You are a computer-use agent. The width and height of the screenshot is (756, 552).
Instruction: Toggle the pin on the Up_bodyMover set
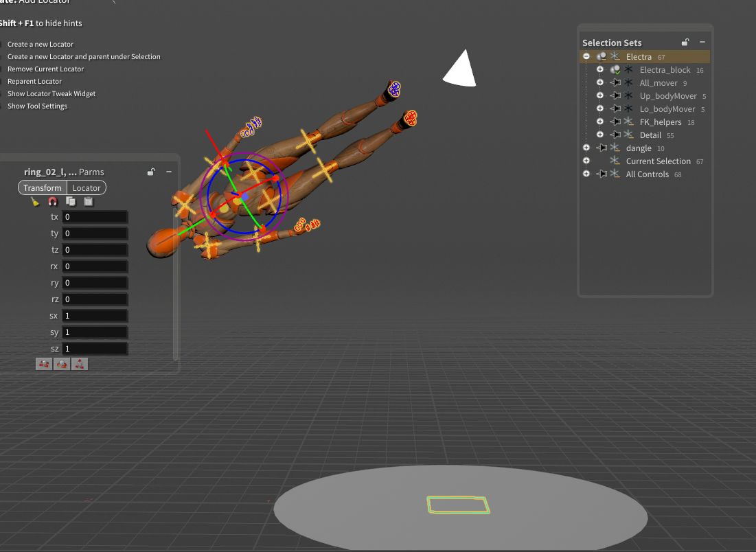615,96
